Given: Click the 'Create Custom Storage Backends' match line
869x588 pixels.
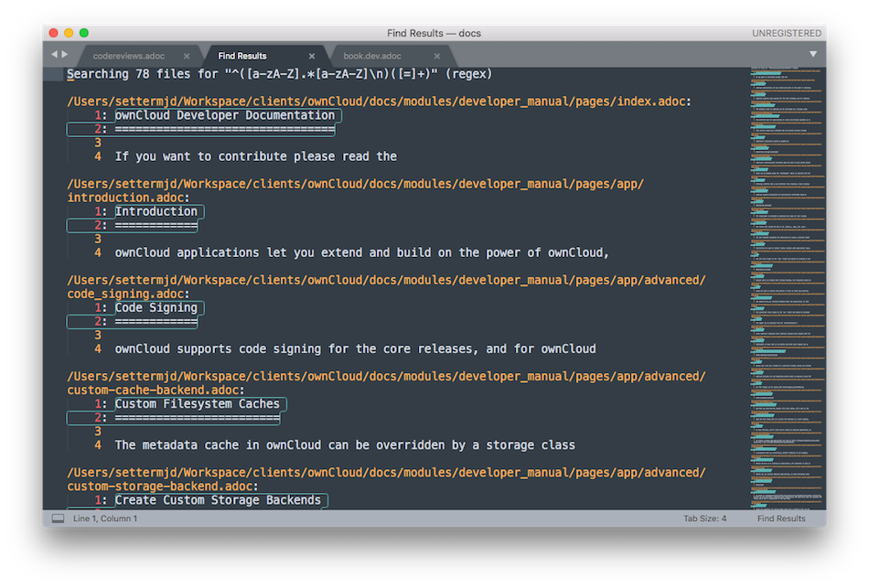Looking at the screenshot, I should pos(218,500).
